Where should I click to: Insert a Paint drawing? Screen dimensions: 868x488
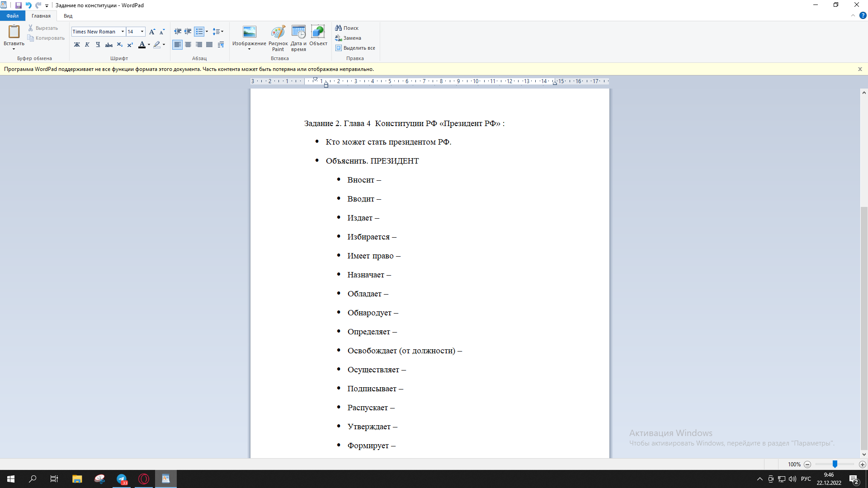278,38
